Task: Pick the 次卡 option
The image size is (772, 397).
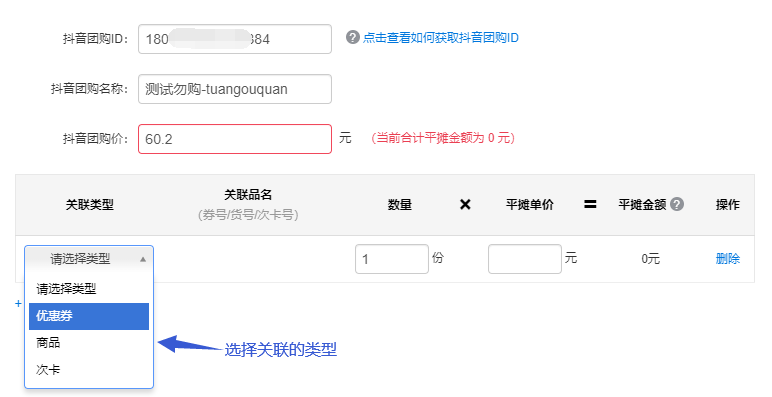Action: [89, 369]
